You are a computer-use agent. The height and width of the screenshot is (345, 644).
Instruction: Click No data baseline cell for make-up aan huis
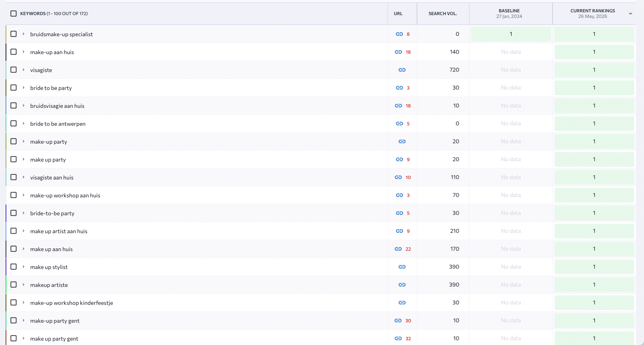(x=511, y=52)
